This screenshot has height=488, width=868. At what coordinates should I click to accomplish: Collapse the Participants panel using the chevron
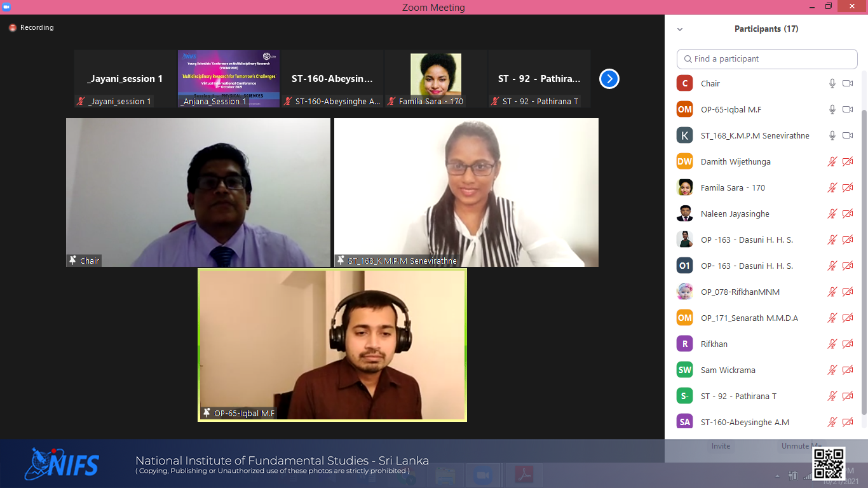(680, 29)
